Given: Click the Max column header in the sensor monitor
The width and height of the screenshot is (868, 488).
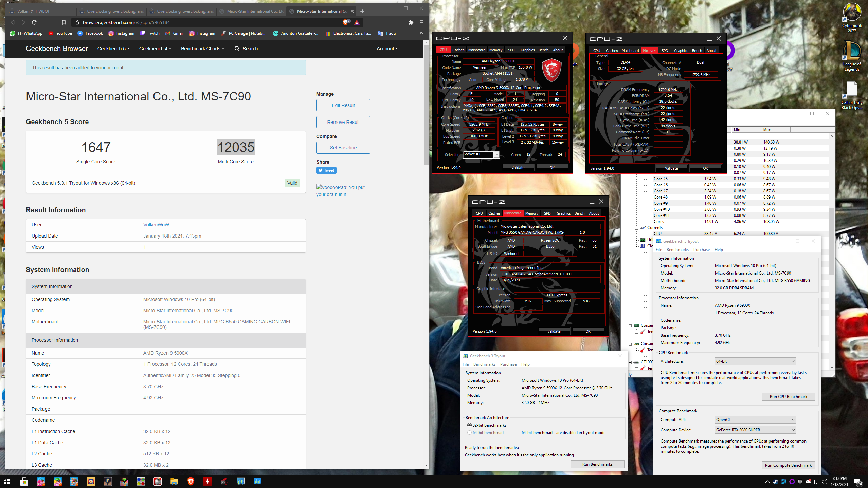Looking at the screenshot, I should [775, 130].
